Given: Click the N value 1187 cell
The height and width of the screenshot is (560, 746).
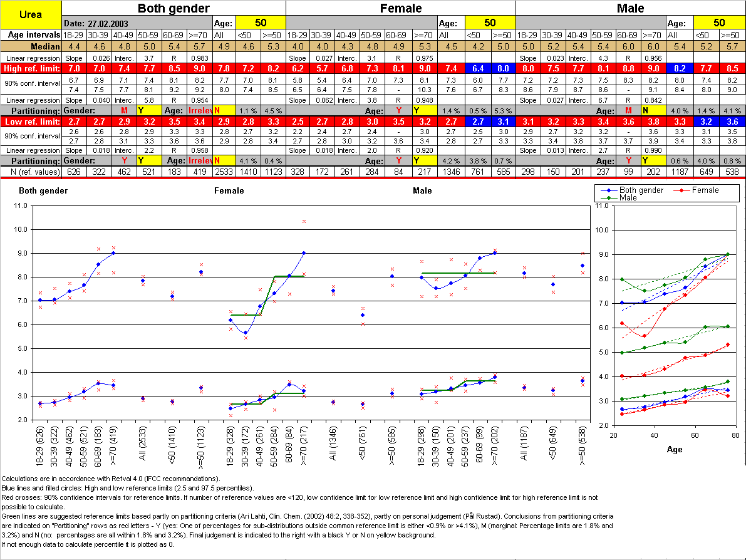Looking at the screenshot, I should click(x=680, y=172).
